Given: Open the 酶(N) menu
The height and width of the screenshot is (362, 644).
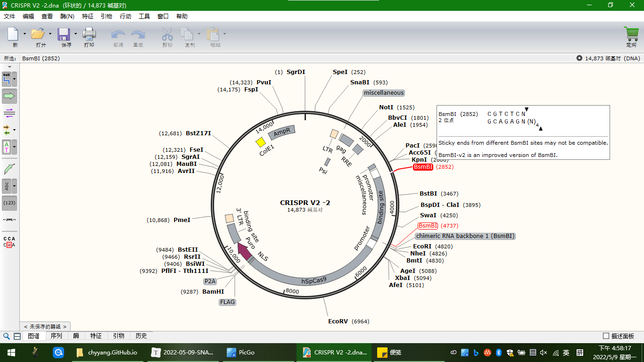Looking at the screenshot, I should (x=67, y=16).
